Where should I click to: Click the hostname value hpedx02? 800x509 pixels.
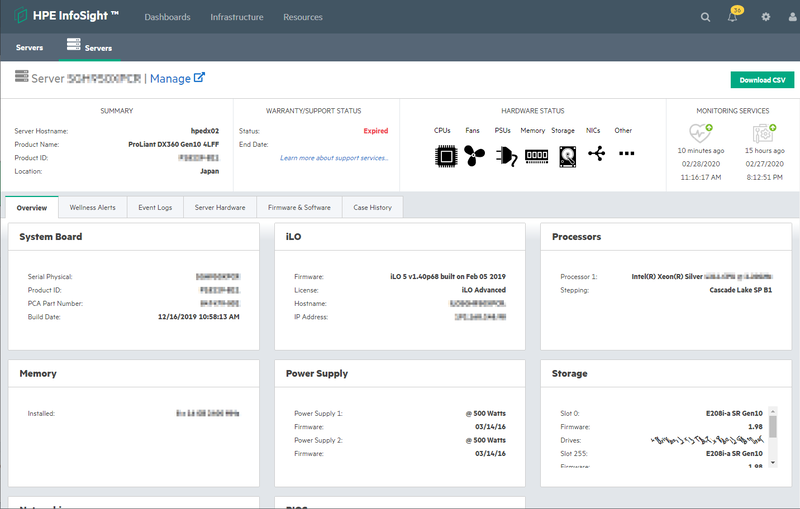point(205,131)
